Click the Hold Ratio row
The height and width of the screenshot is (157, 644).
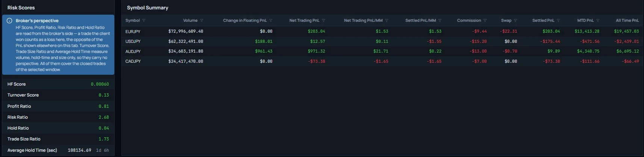pyautogui.click(x=58, y=128)
